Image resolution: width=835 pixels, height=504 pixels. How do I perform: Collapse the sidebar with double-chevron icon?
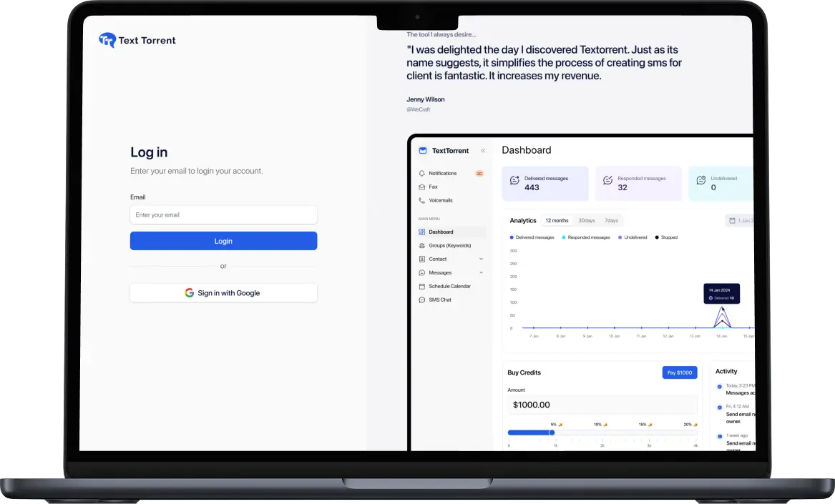point(483,151)
